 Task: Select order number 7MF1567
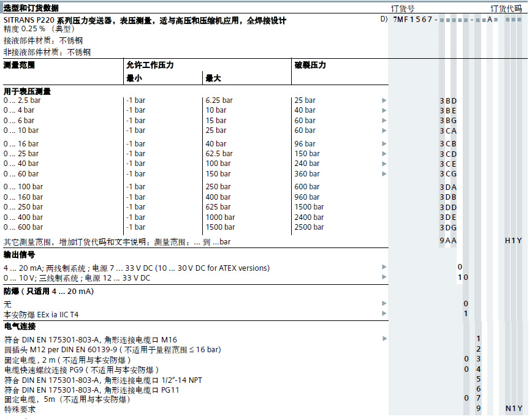[x=412, y=20]
